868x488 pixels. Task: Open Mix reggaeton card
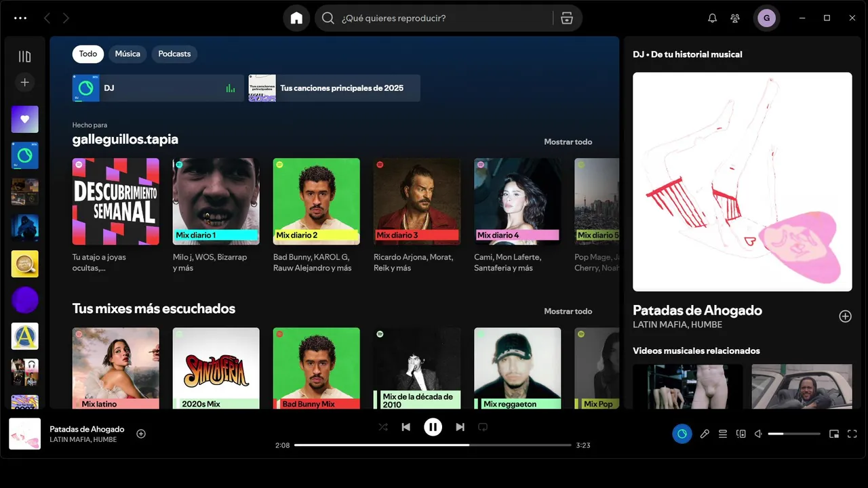[x=517, y=368]
